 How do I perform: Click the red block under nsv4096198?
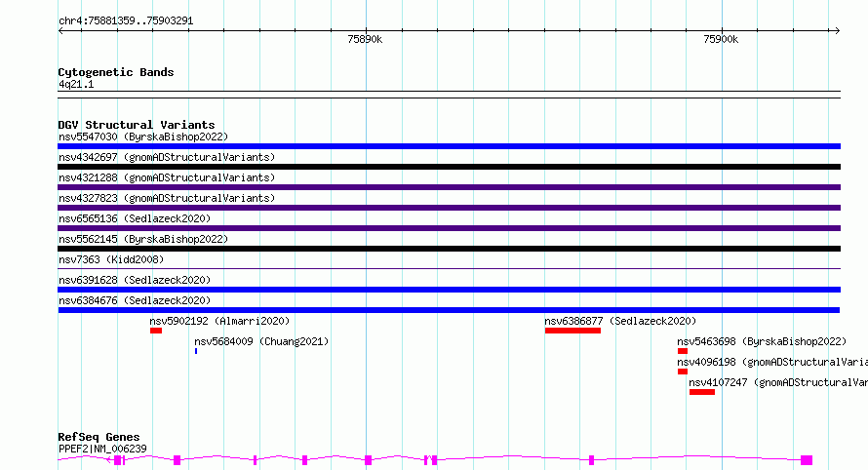(x=683, y=372)
